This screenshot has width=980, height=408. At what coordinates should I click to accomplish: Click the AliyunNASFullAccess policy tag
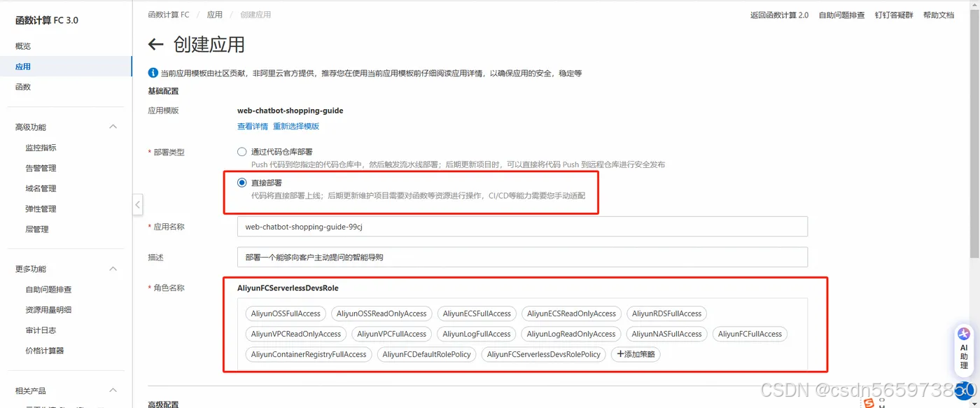click(667, 334)
